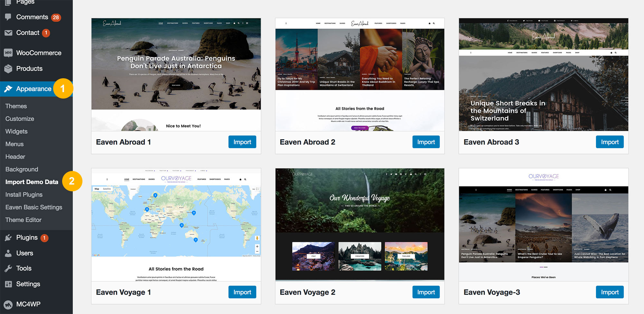
Task: Click the Plugins plug icon
Action: pos(8,237)
